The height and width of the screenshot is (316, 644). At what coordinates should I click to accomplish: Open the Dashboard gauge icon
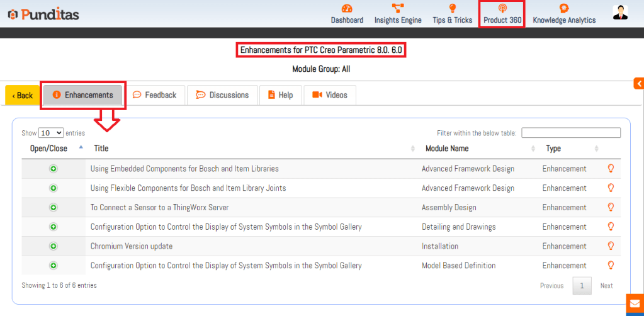(347, 8)
